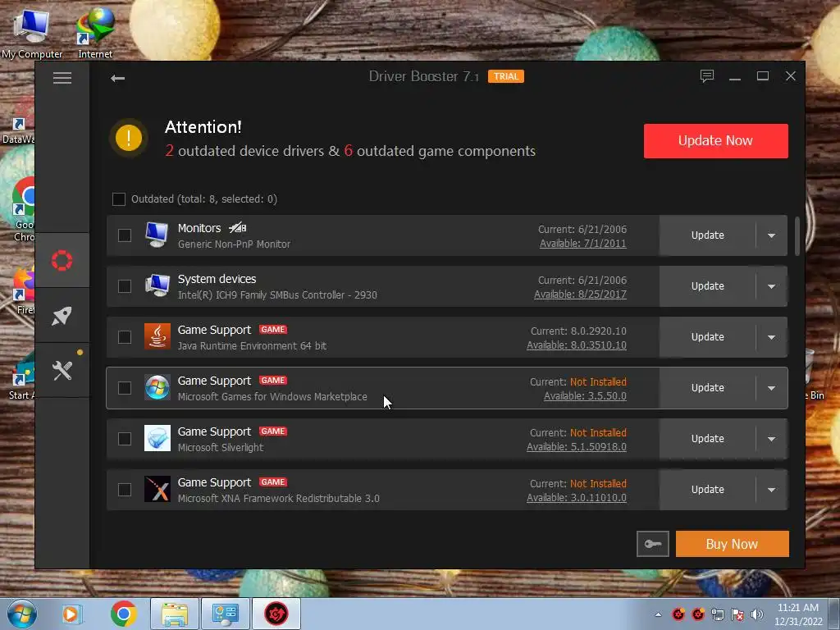The image size is (840, 630).
Task: Click the Monitors device icon
Action: [157, 235]
